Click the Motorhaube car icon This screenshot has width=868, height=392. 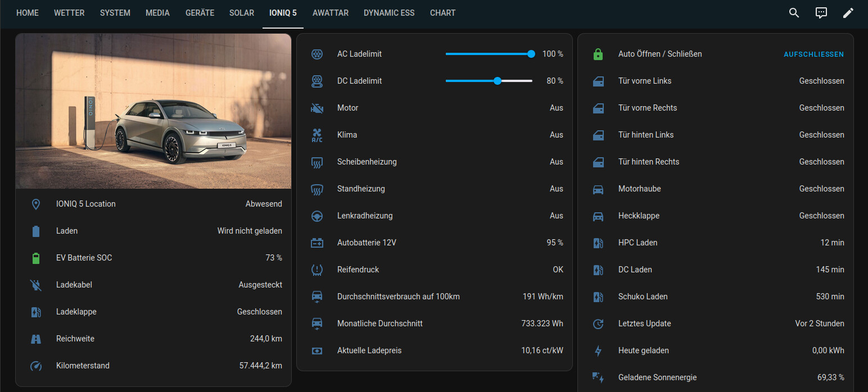click(598, 189)
